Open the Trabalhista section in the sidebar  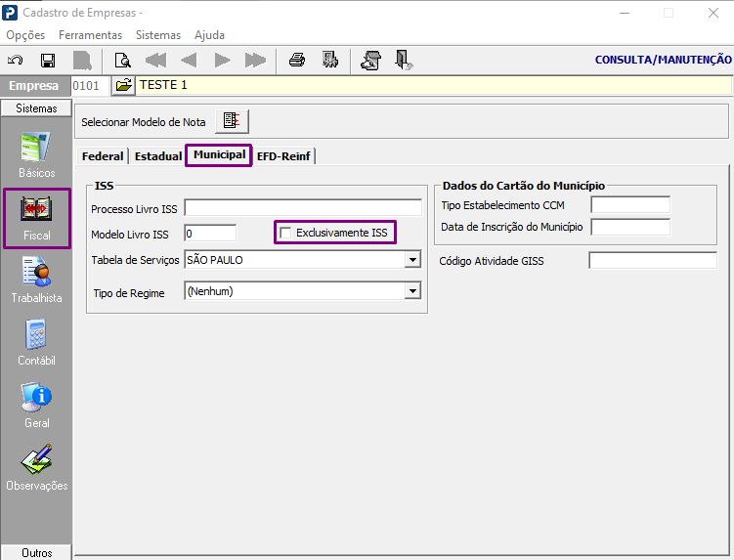[36, 281]
